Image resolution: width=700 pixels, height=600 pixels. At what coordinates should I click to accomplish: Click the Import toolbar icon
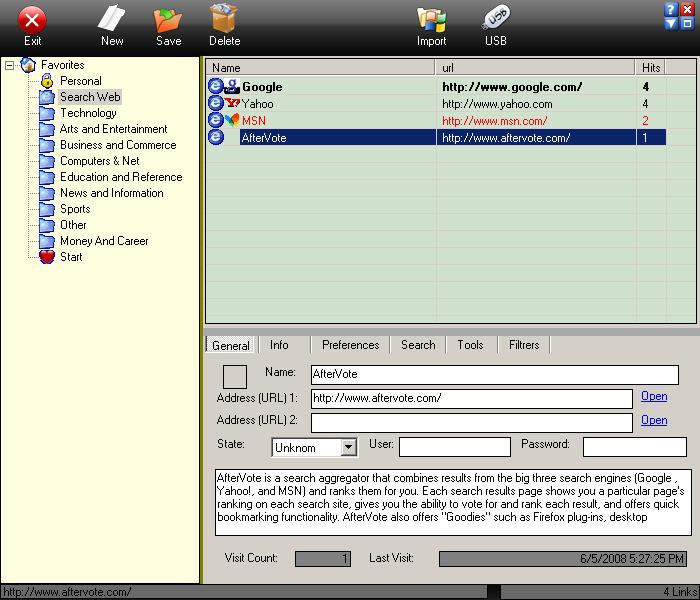[x=431, y=20]
